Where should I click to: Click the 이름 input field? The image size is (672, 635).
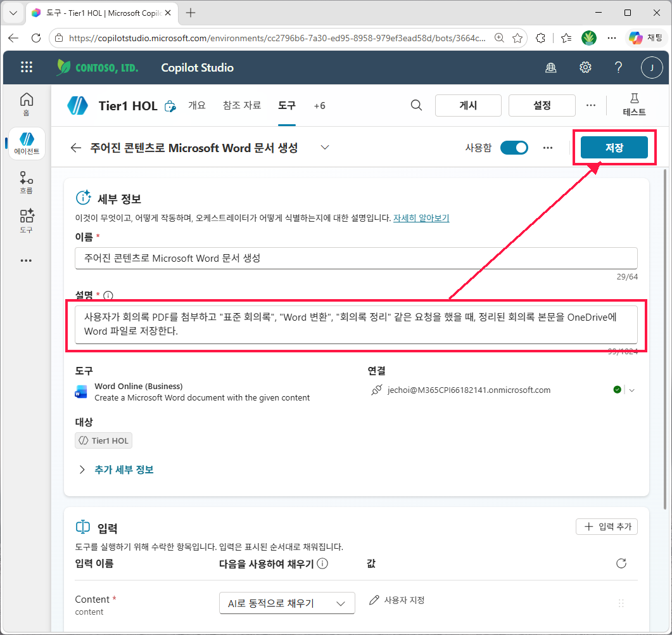tap(356, 258)
